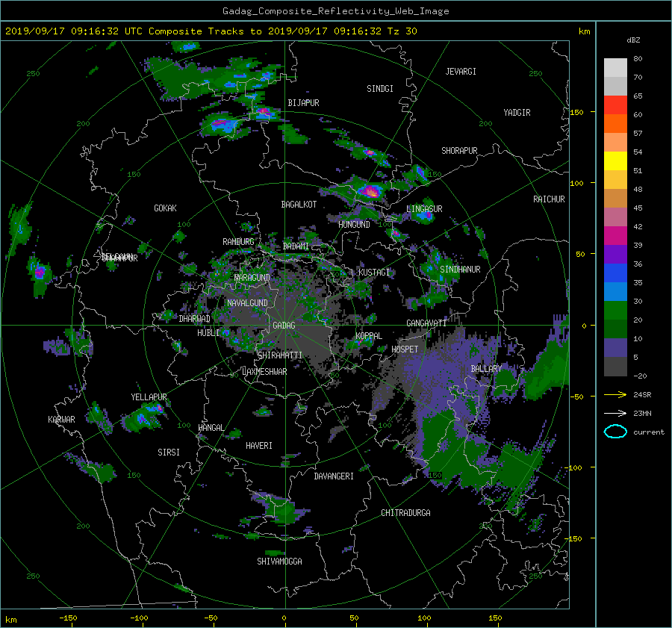This screenshot has height=628, width=672.
Task: Click the yellow 24SR arrow legend icon
Action: 615,394
